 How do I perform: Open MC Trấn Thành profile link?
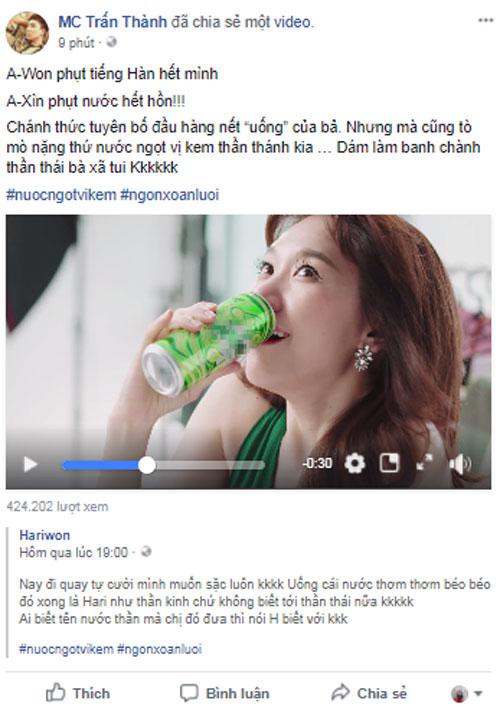coord(113,22)
